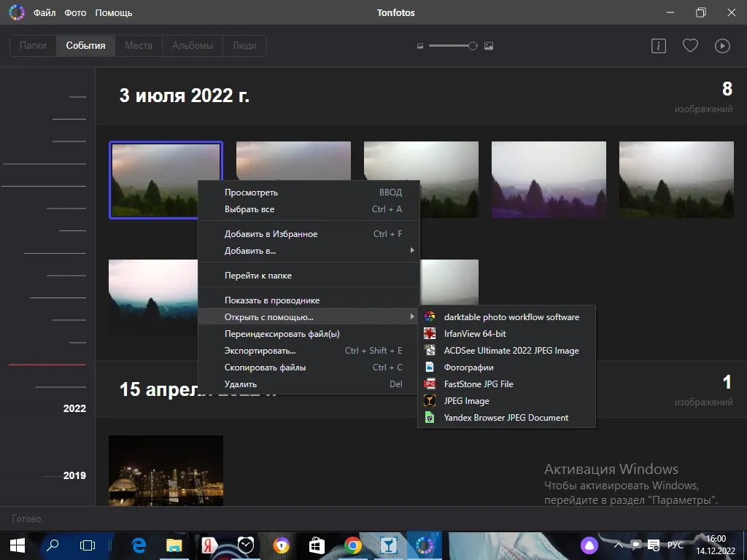Screen dimensions: 747x560
Task: Open with ACDSee Ultimate 2022 JPEG Image
Action: pyautogui.click(x=507, y=351)
